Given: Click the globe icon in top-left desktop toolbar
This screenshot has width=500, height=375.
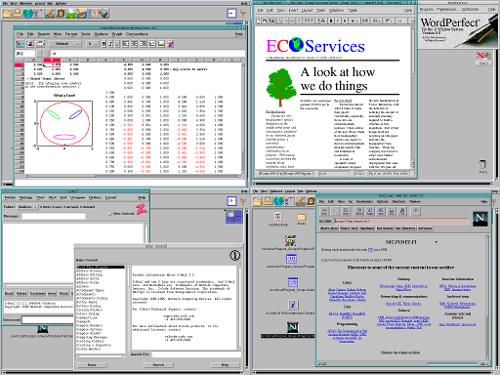Looking at the screenshot, I should [28, 13].
